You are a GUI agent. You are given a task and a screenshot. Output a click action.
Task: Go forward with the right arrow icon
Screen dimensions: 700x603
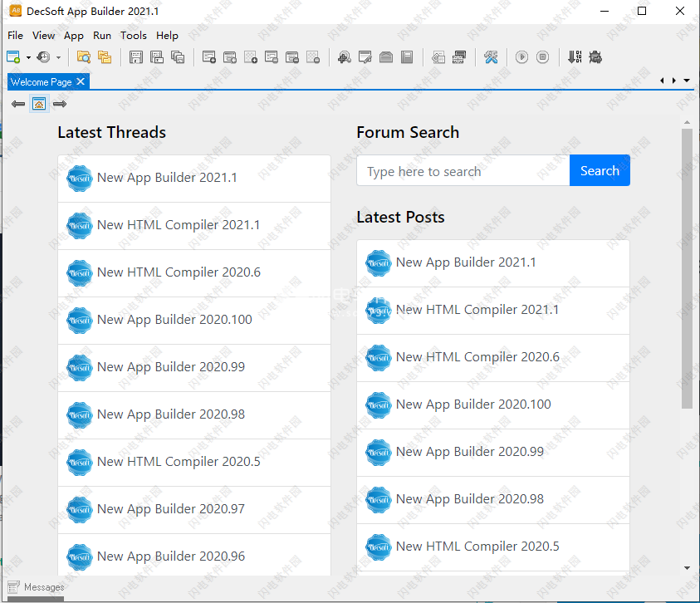coord(60,104)
